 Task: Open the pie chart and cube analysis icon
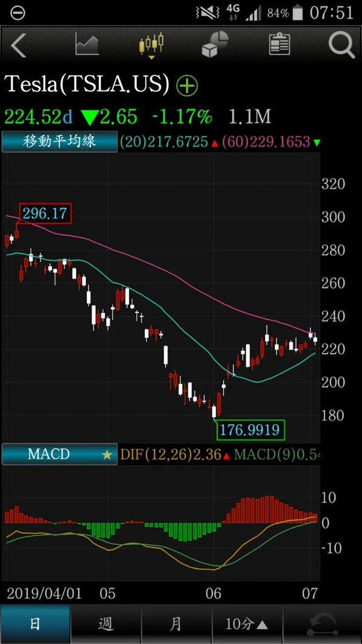click(215, 44)
